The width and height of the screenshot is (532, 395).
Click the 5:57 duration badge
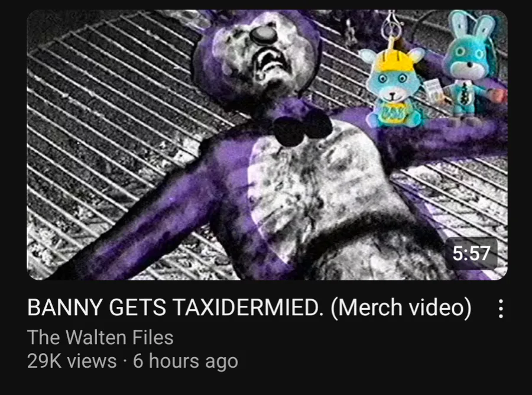pos(471,254)
